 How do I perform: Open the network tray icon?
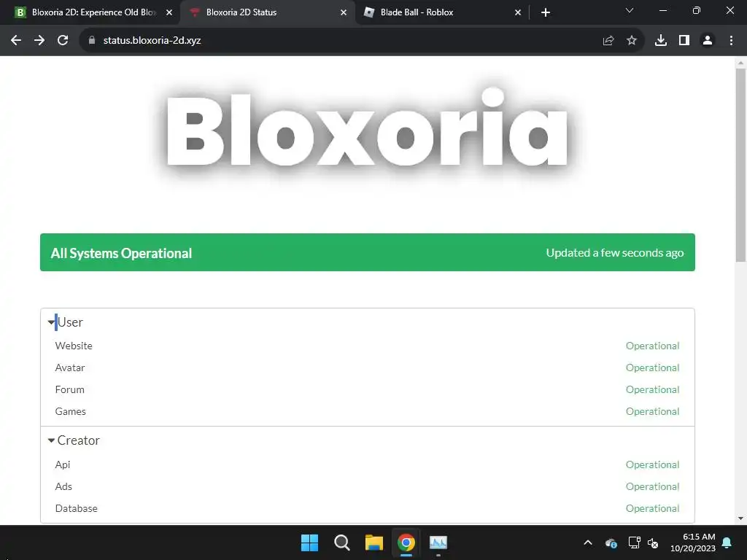[634, 542]
